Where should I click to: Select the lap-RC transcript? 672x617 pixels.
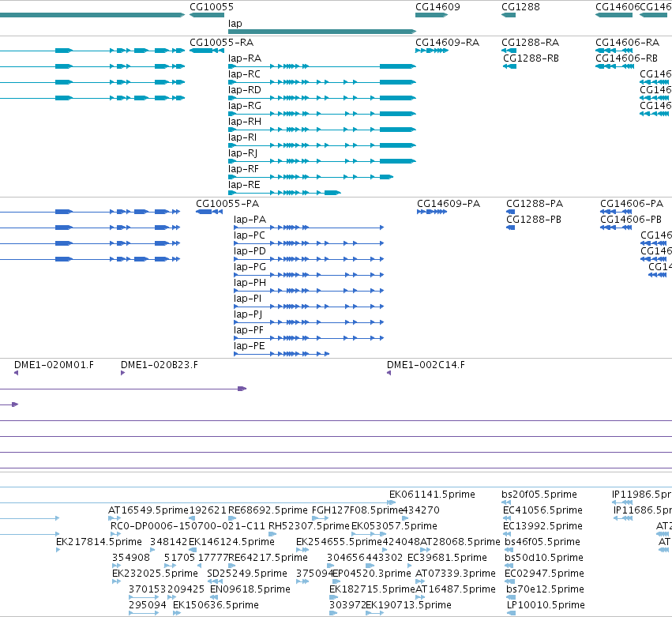coord(322,82)
